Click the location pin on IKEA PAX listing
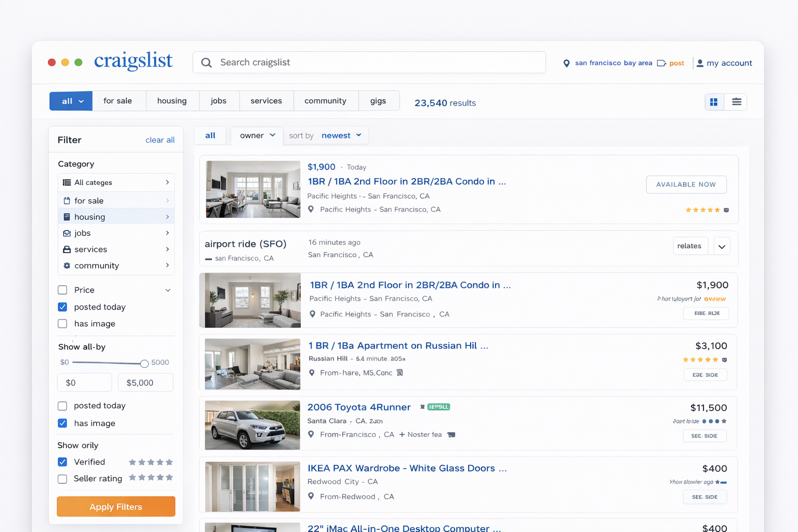 coord(311,496)
